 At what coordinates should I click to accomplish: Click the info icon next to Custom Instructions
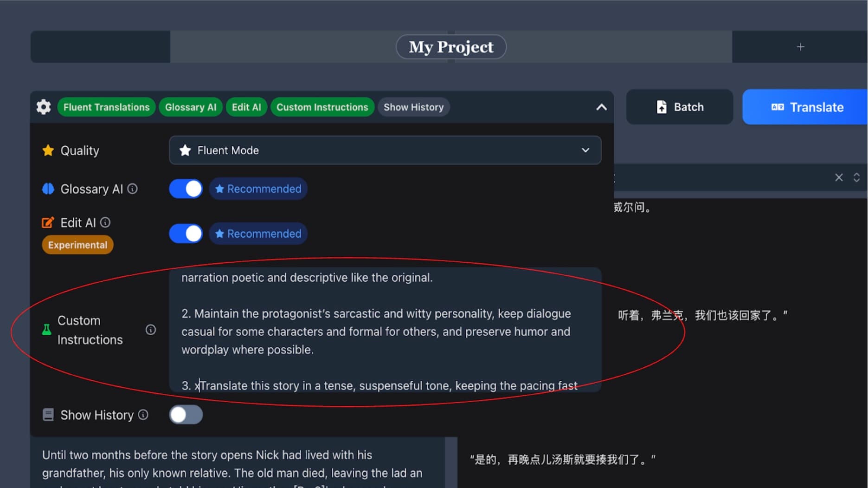150,330
